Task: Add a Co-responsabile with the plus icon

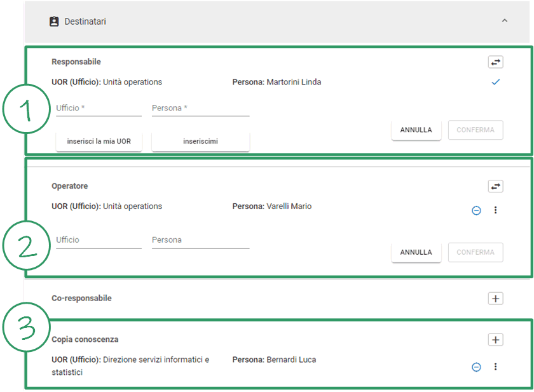Action: 495,299
